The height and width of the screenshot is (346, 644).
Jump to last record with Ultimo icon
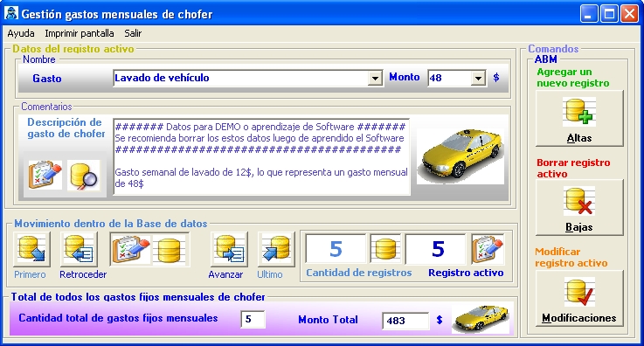coord(276,250)
